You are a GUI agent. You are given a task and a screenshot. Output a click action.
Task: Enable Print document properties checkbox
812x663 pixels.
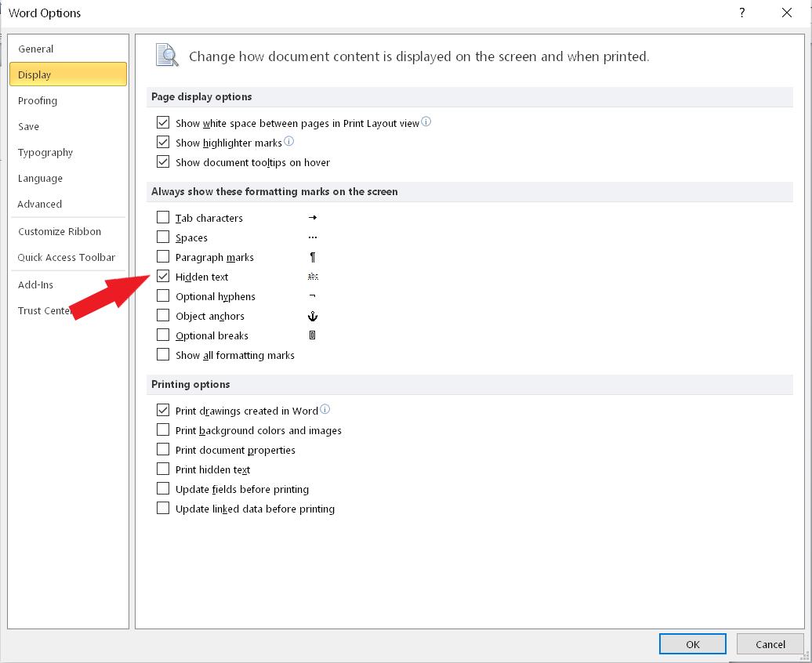(x=162, y=449)
